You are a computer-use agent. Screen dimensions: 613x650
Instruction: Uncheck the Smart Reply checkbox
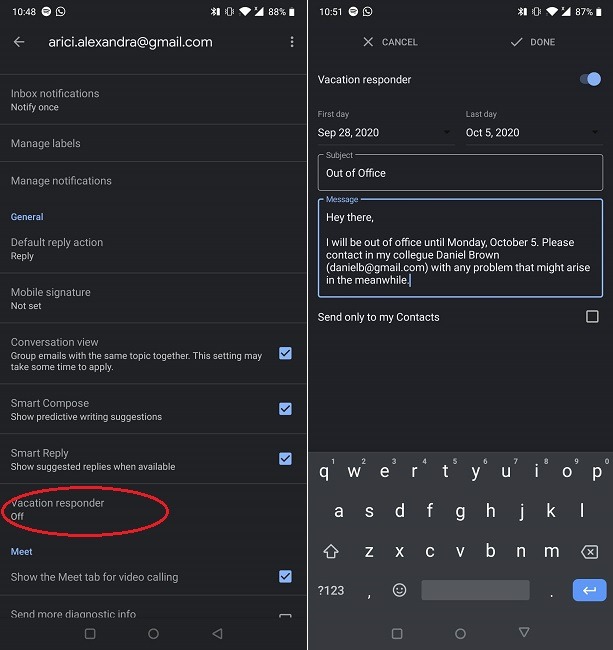point(285,458)
